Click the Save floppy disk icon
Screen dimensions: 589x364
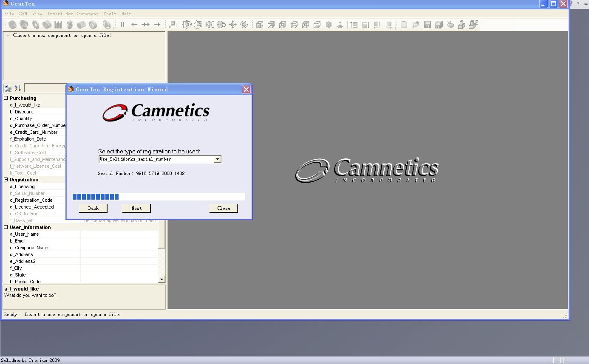pyautogui.click(x=427, y=25)
